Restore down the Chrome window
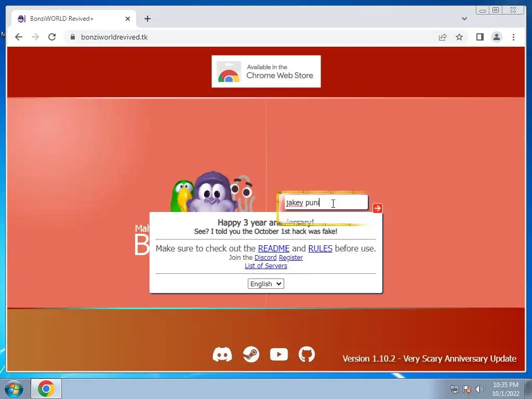This screenshot has height=399, width=532. pos(496,10)
